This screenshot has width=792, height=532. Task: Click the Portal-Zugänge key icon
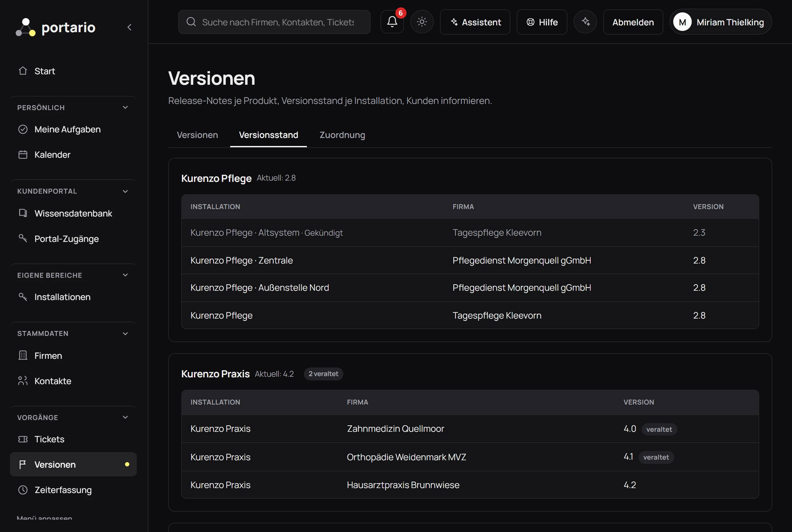pos(23,238)
